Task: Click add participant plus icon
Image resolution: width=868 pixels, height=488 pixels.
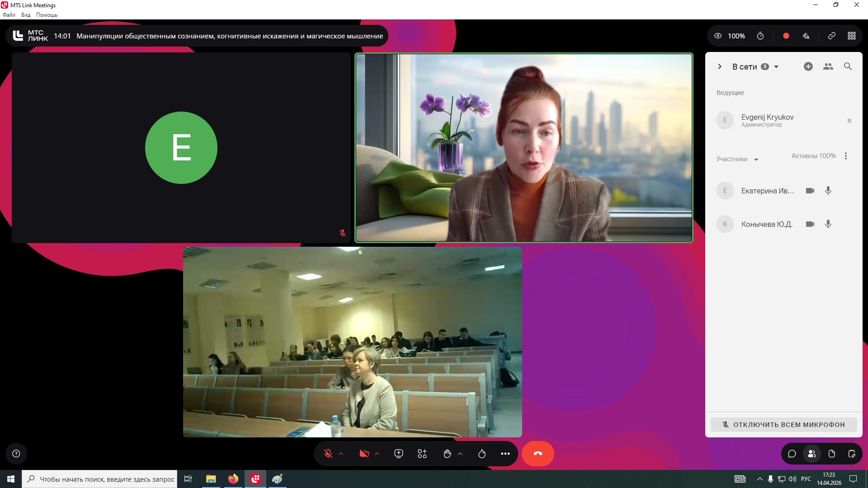Action: pyautogui.click(x=808, y=66)
